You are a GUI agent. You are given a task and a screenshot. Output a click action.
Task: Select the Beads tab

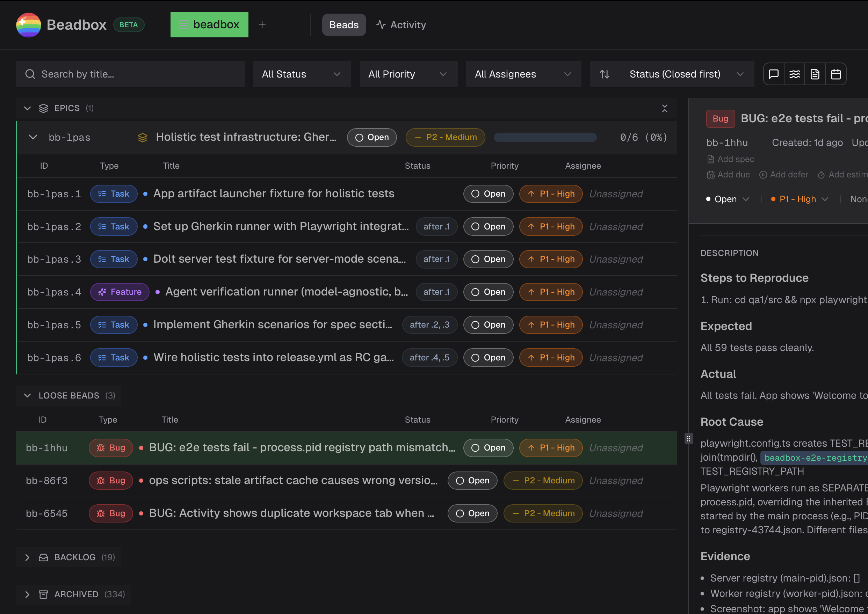tap(344, 24)
